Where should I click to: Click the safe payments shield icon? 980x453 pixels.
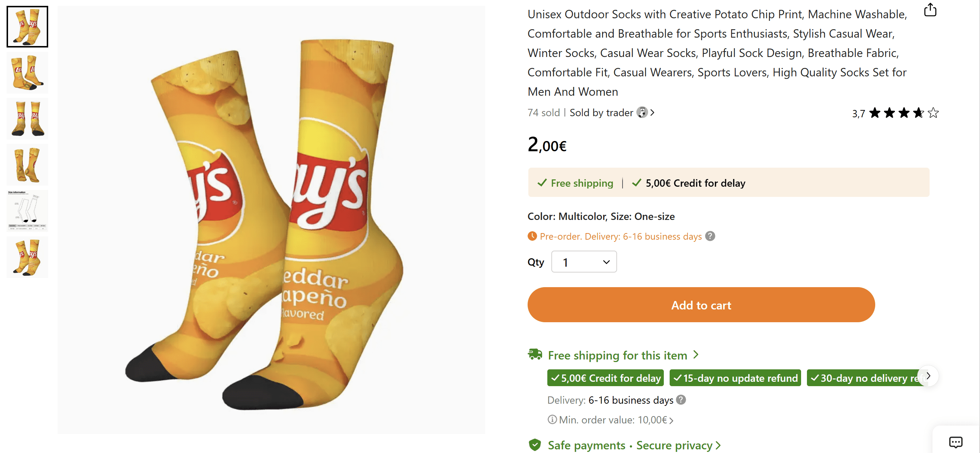click(x=535, y=445)
